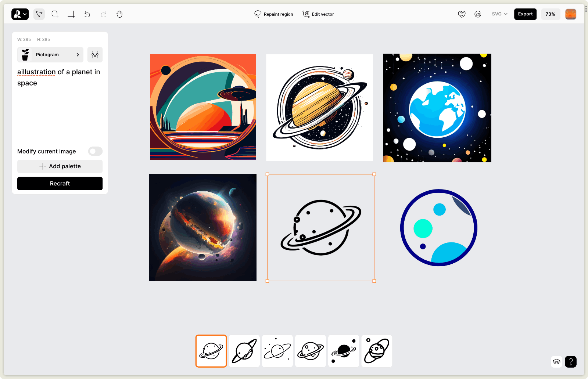Click the Add palette button
The height and width of the screenshot is (379, 588).
click(x=60, y=166)
